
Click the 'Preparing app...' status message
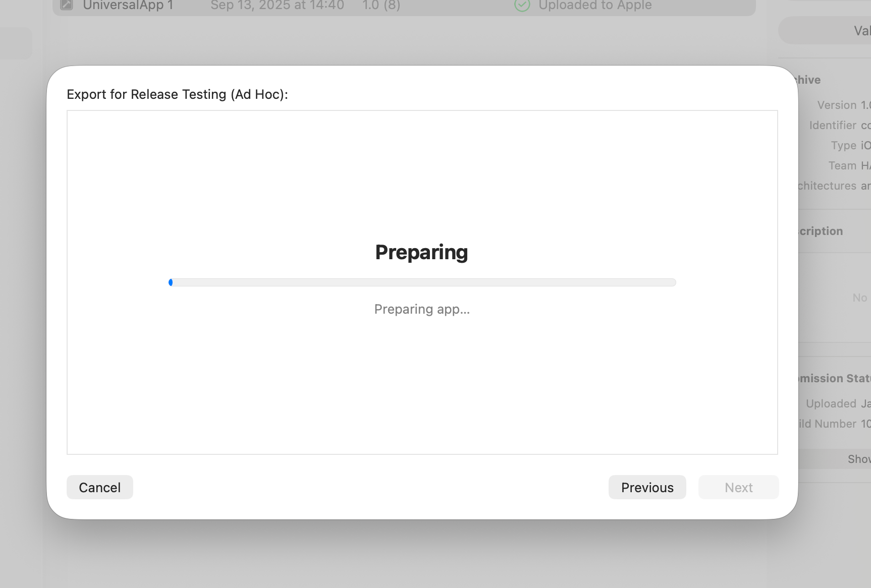point(422,309)
